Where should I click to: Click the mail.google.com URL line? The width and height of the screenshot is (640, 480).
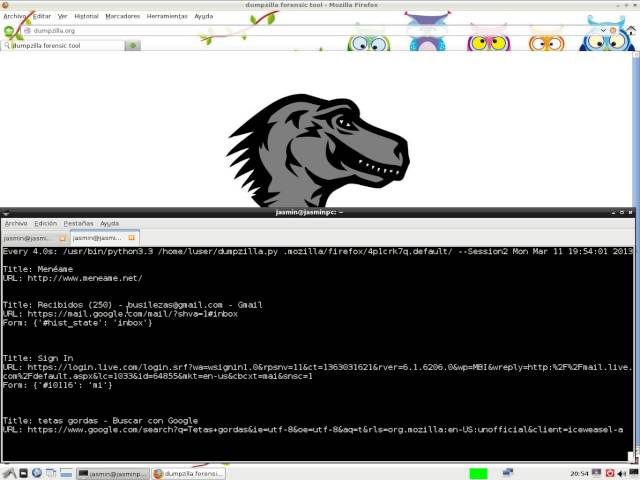coord(120,314)
